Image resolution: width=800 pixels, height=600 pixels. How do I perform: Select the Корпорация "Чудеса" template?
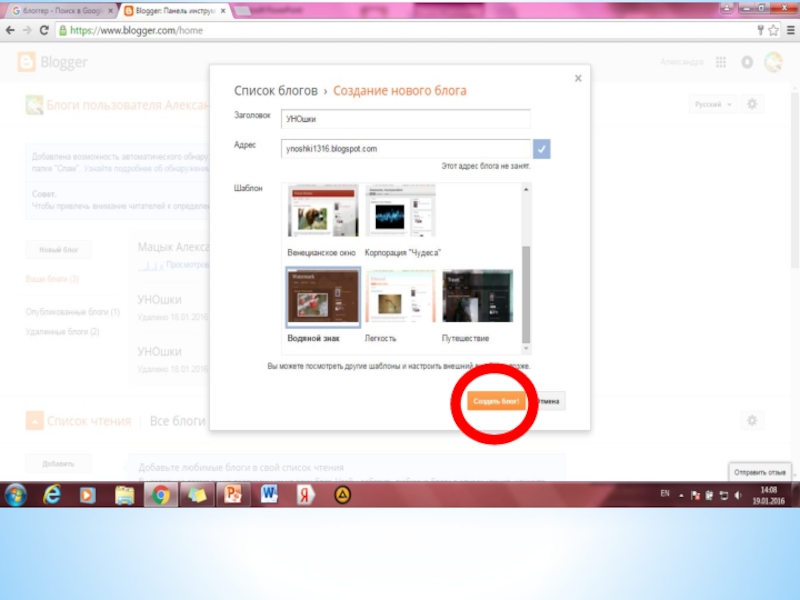click(402, 221)
